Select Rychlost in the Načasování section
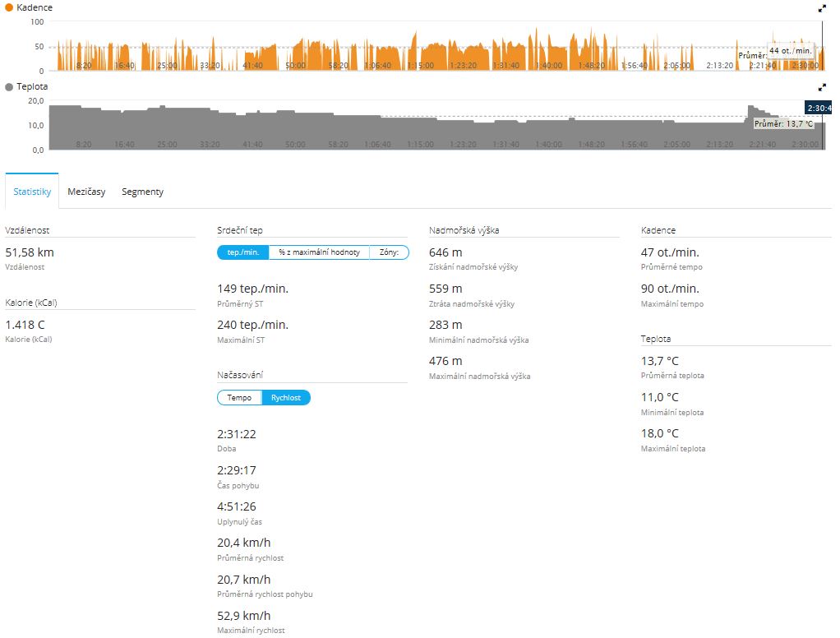This screenshot has width=840, height=638. tap(286, 398)
